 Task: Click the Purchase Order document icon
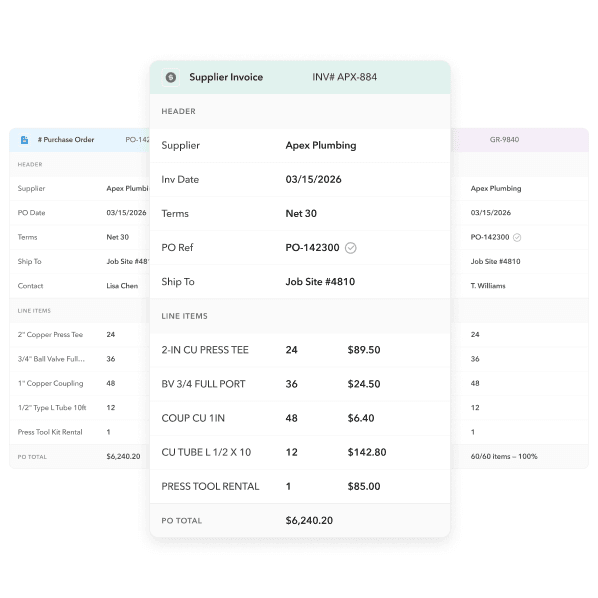24,140
